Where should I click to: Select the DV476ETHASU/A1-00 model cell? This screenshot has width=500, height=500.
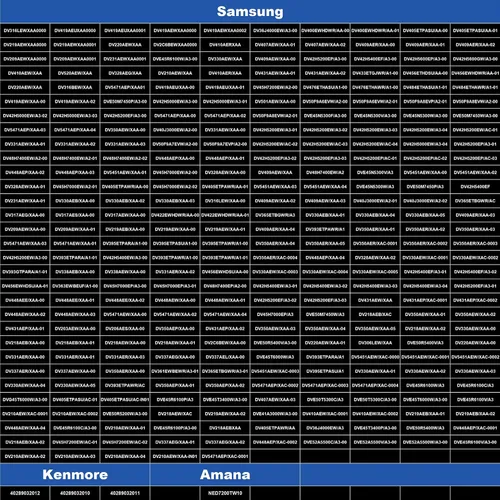click(325, 87)
